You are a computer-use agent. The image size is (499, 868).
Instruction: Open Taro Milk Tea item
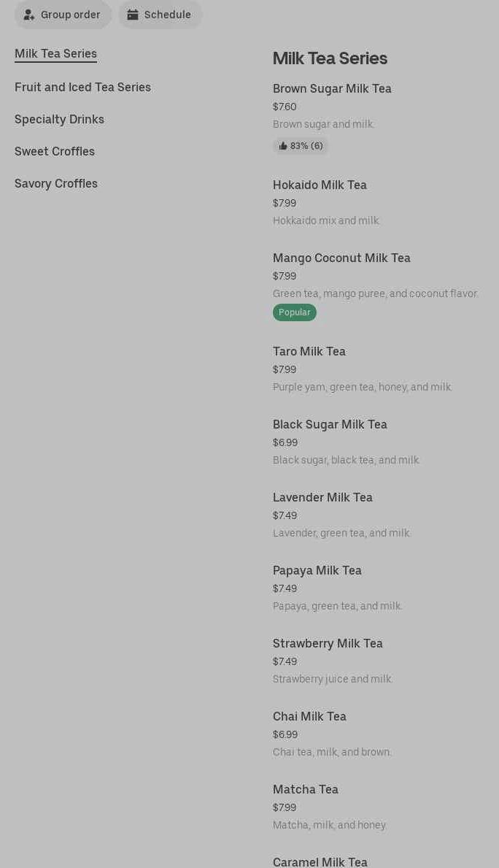309,351
